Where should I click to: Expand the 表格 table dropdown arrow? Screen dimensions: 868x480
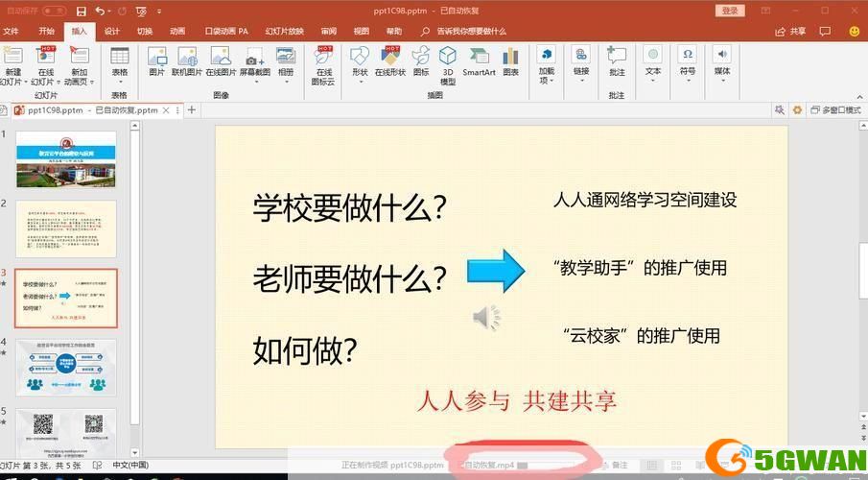(x=120, y=82)
